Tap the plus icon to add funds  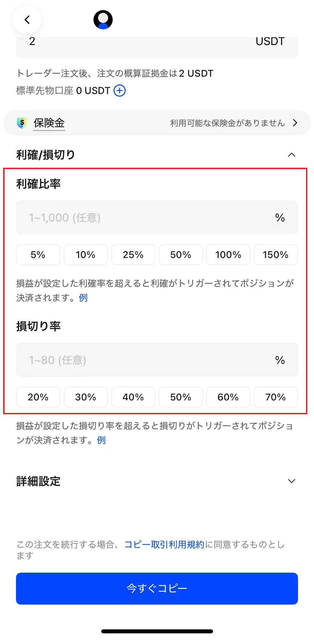[x=120, y=91]
